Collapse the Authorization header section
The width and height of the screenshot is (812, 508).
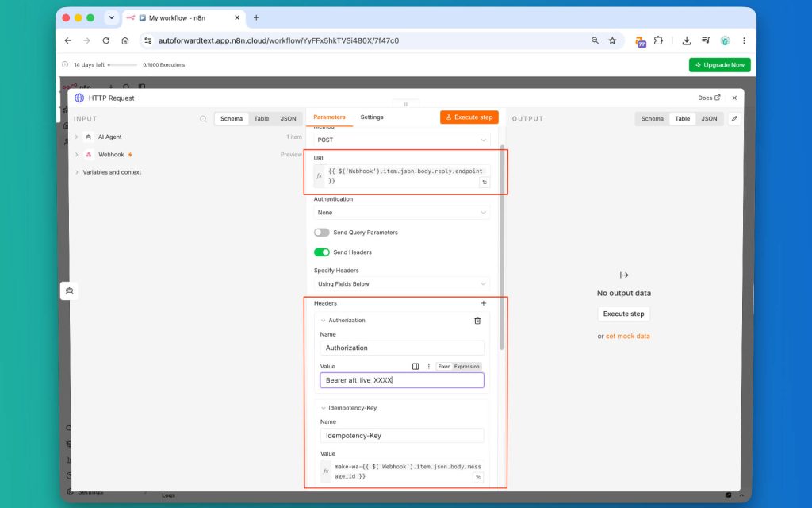[324, 321]
